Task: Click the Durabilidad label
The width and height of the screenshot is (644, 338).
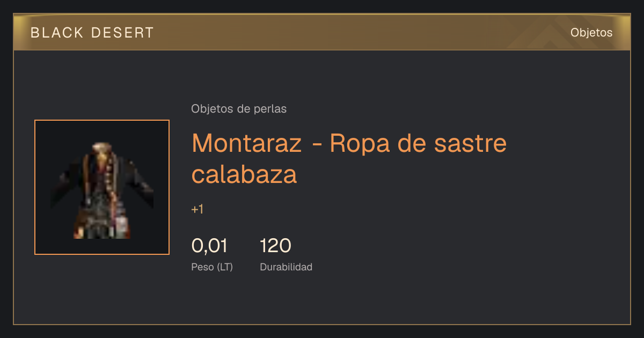Action: pos(286,267)
